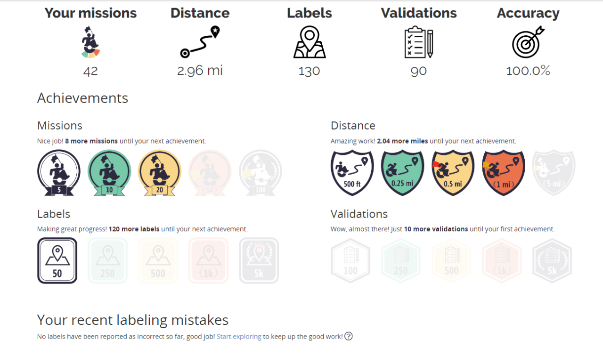Select the yellow 20 missions badge
Image resolution: width=603 pixels, height=364 pixels.
[x=160, y=173]
